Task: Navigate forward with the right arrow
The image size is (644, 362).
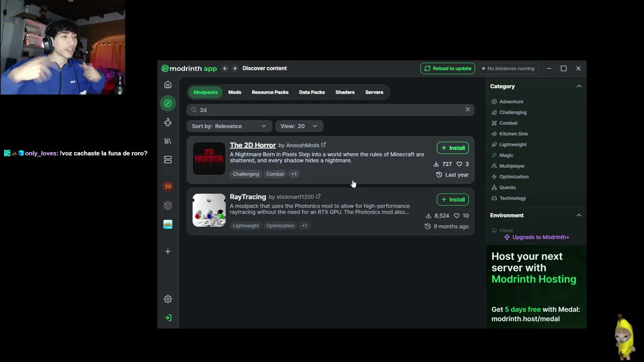Action: coord(234,68)
